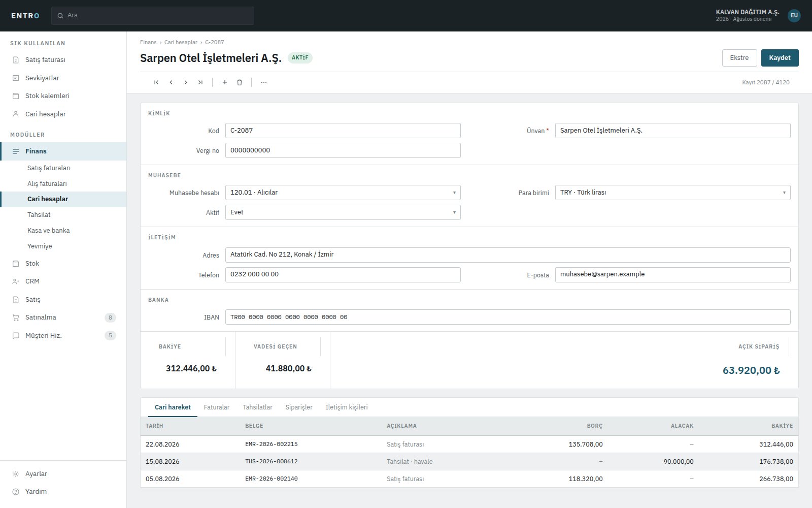Screen dimensions: 812x508
Task: Open Ayarlar settings
Action: [x=63, y=474]
